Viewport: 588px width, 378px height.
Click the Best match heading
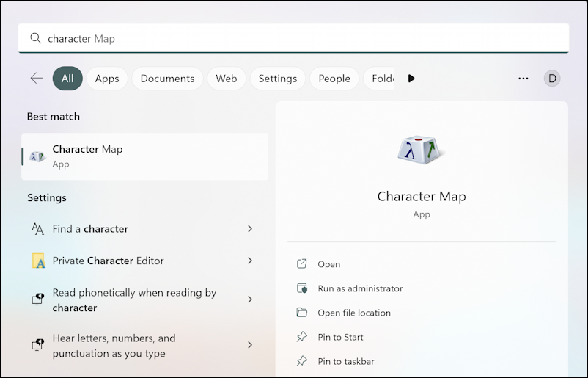[54, 117]
